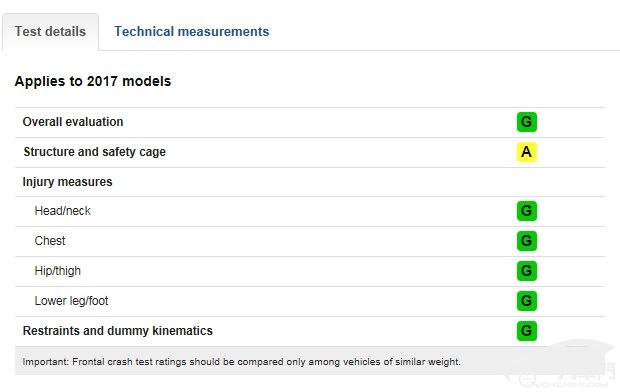Click the yellow A rating for Structure and safety cage
This screenshot has width=620, height=392.
click(527, 152)
